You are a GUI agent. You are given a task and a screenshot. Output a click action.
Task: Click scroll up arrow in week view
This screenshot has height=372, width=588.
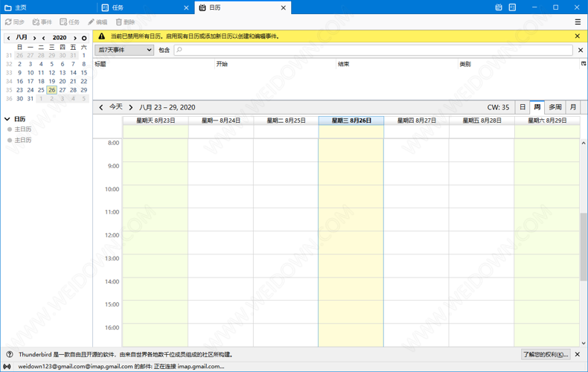pyautogui.click(x=583, y=143)
